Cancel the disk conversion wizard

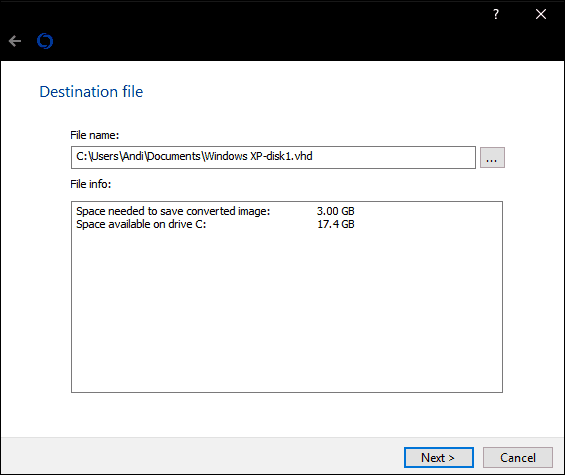tap(517, 457)
